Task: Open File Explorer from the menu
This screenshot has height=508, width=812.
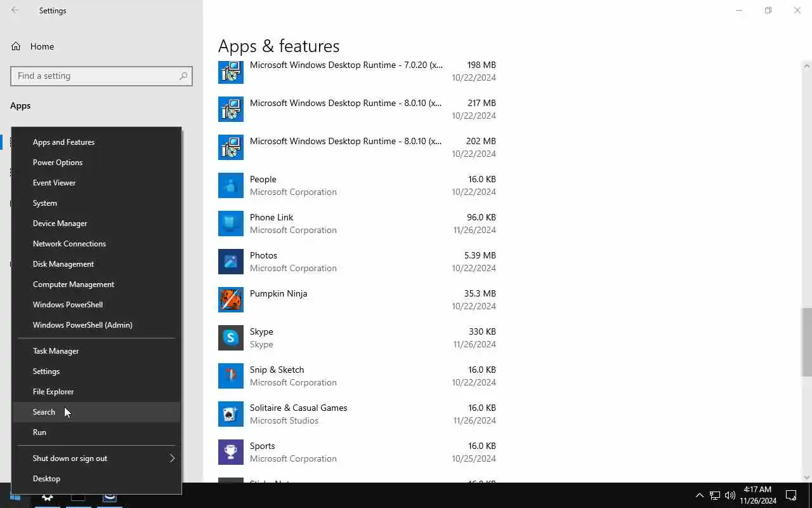Action: [96, 392]
